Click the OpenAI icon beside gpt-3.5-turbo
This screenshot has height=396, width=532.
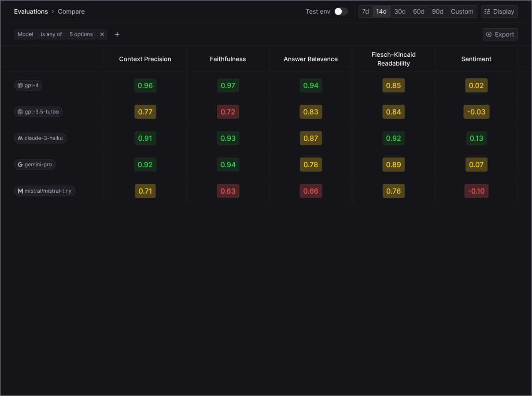[20, 112]
